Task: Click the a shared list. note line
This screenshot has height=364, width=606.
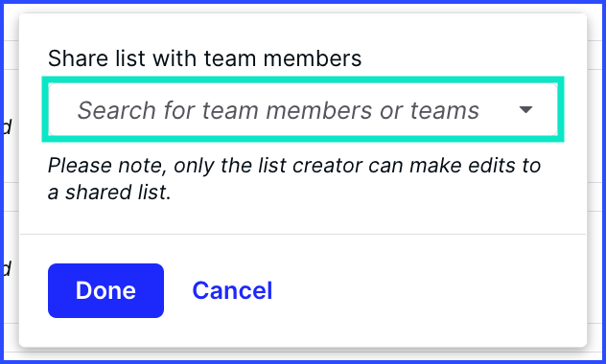Action: tap(109, 192)
